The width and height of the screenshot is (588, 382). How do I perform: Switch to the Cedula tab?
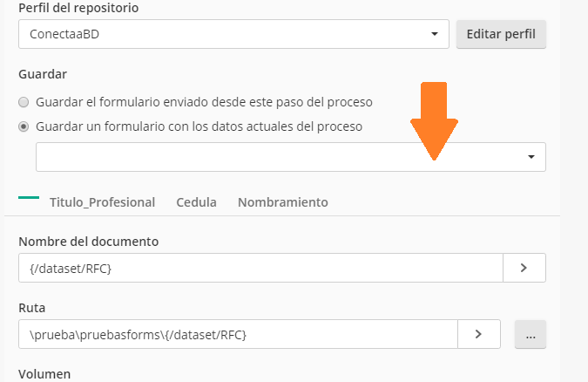pos(197,202)
